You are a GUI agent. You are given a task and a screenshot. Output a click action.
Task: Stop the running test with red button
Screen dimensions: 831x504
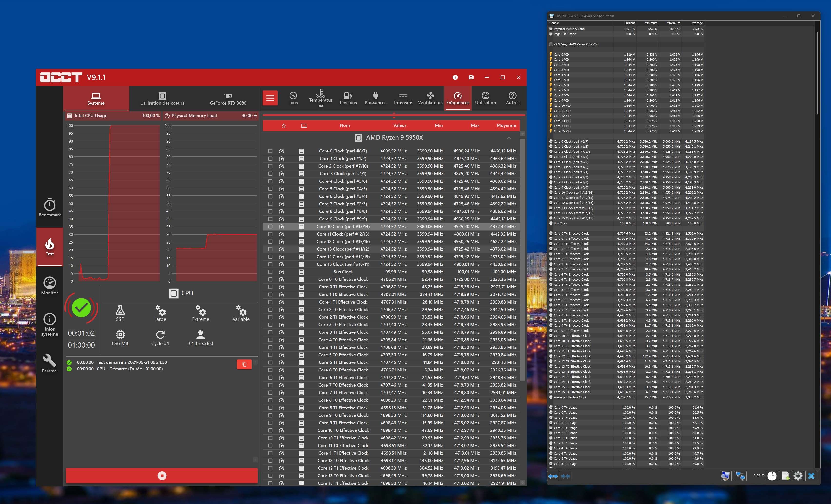tap(162, 476)
